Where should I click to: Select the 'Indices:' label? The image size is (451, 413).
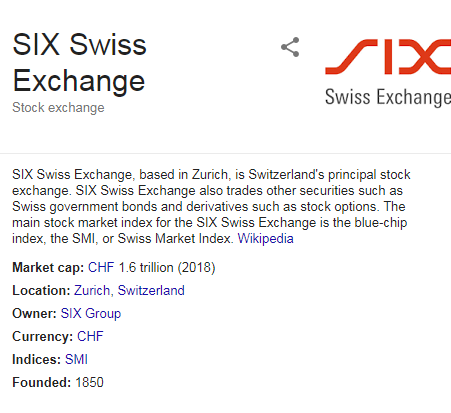coord(37,359)
